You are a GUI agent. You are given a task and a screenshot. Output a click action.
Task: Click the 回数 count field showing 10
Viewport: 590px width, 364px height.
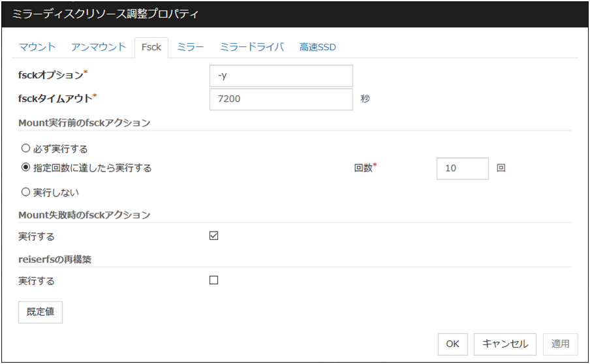tap(462, 168)
